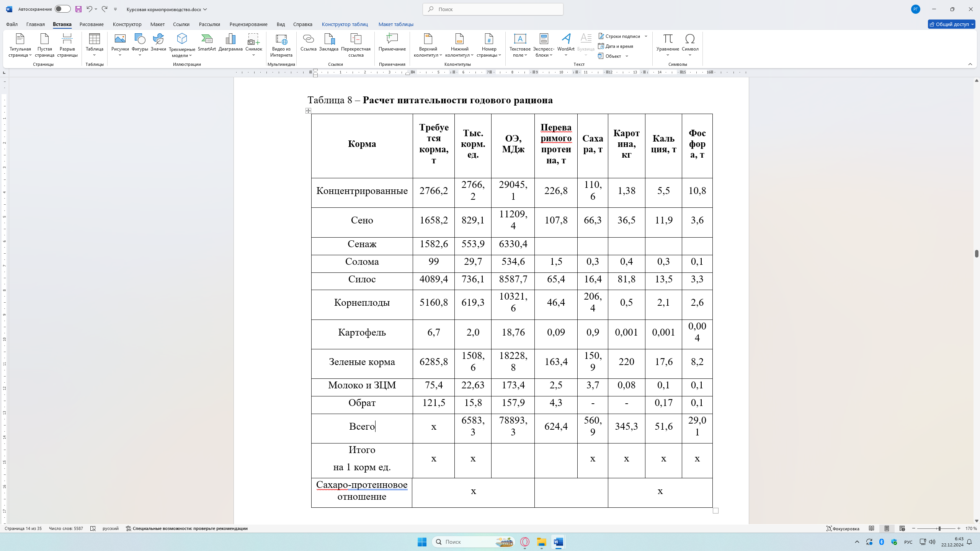Image resolution: width=980 pixels, height=551 pixels.
Task: Switch to Focus mode (Фокусировка)
Action: 843,528
